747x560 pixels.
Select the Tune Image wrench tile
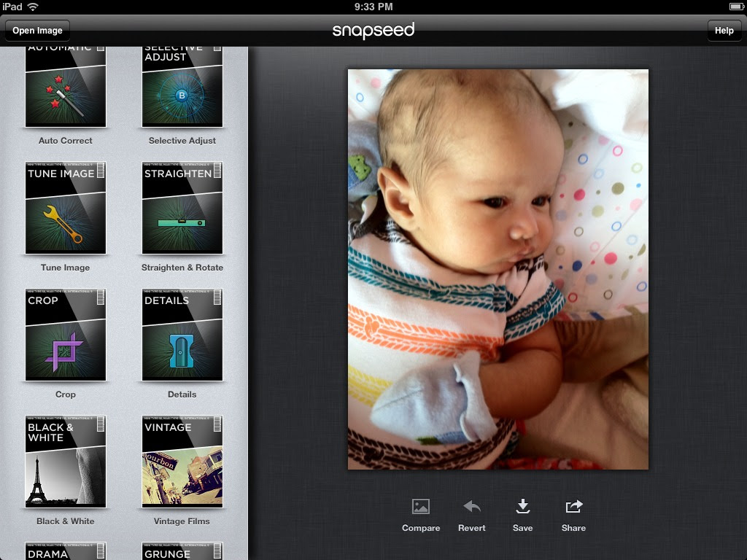point(65,208)
